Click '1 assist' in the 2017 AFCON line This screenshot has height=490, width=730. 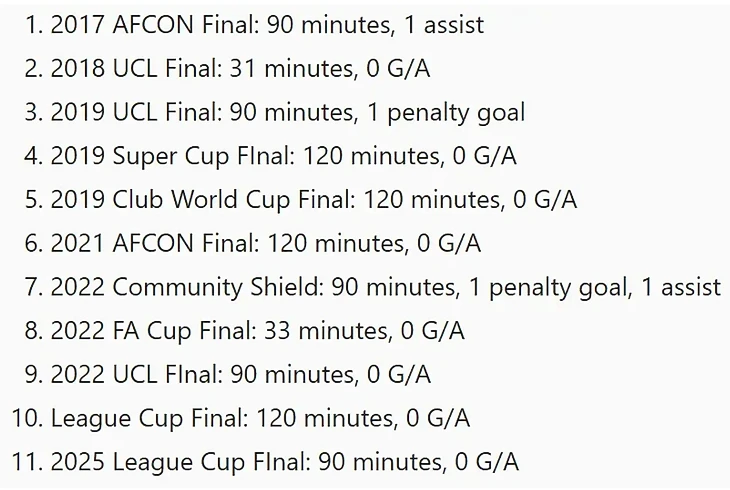tap(445, 24)
